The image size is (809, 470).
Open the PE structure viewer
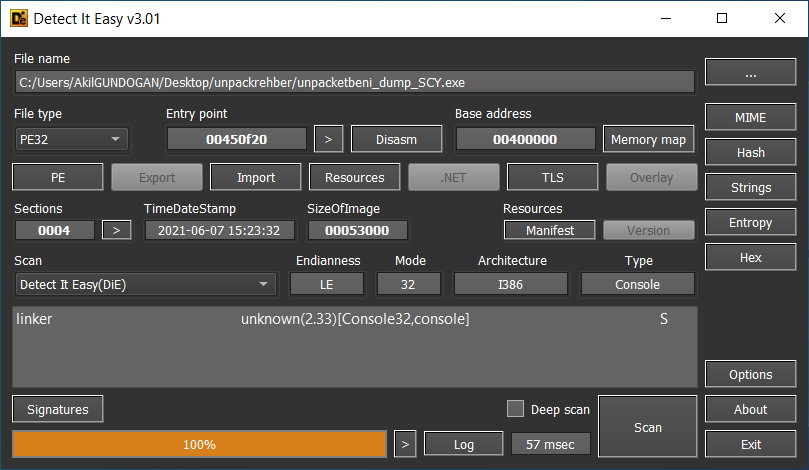pos(58,177)
